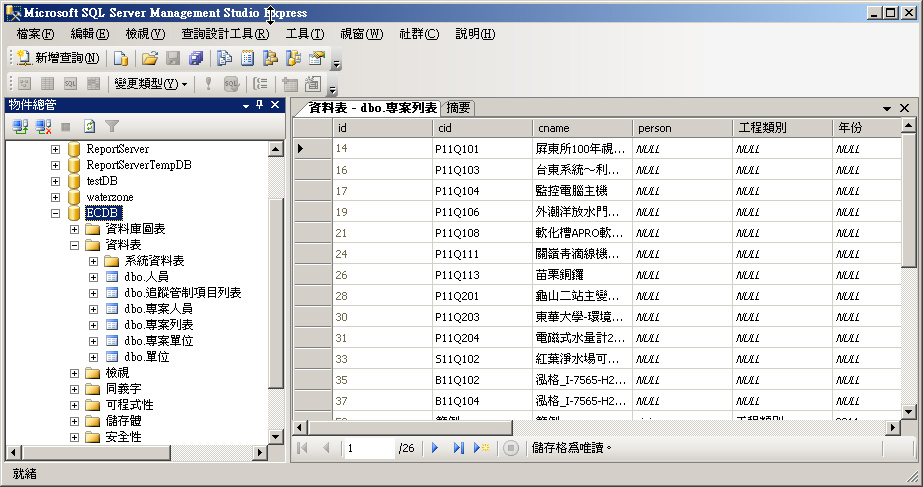Viewport: 923px width, 487px height.
Task: Click the Add New Derived Table icon
Action: [313, 84]
